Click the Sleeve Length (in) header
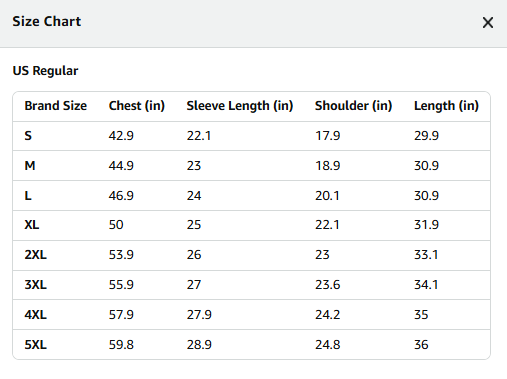This screenshot has height=379, width=507. click(240, 106)
